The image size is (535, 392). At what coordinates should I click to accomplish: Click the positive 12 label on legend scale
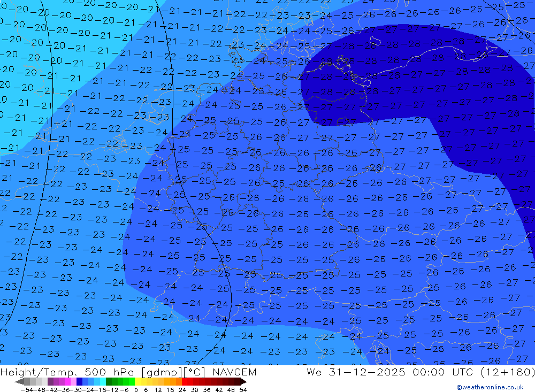point(158,390)
